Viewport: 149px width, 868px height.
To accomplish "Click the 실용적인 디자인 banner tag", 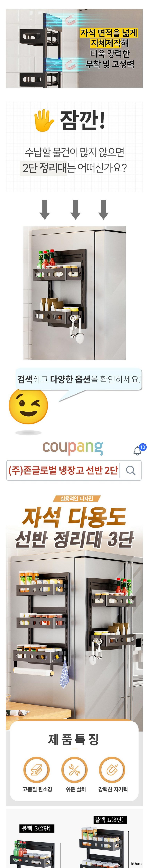I will coord(76,498).
